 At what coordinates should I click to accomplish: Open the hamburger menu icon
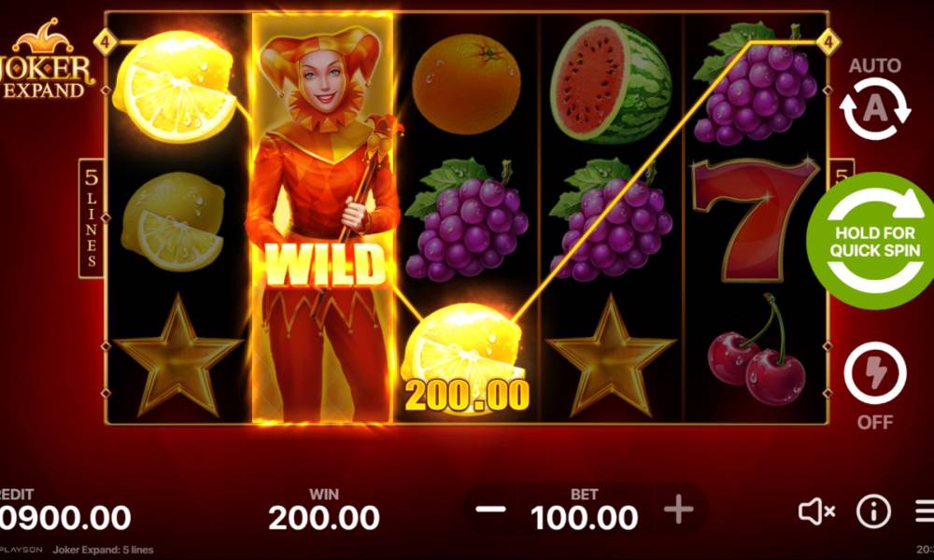(x=925, y=511)
